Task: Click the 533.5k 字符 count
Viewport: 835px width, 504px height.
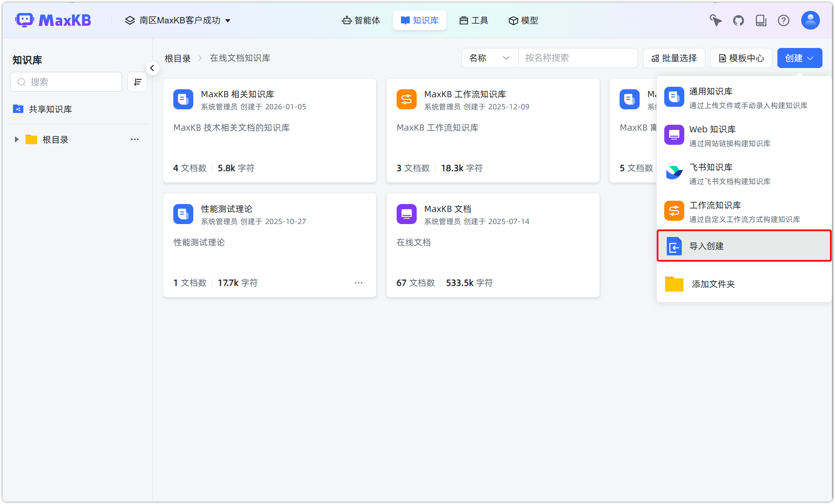Action: [x=469, y=283]
